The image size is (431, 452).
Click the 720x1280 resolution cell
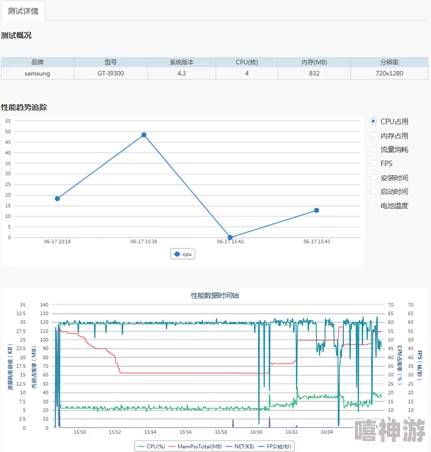click(389, 73)
